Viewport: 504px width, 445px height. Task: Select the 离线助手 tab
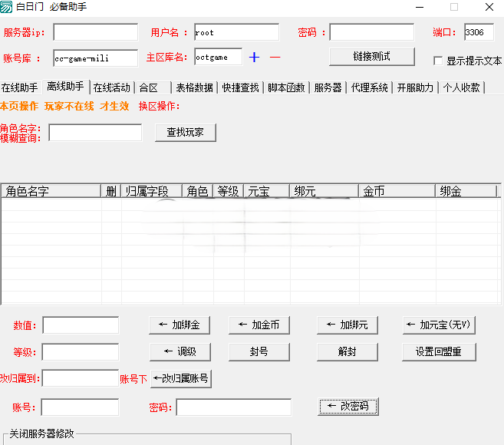point(65,86)
